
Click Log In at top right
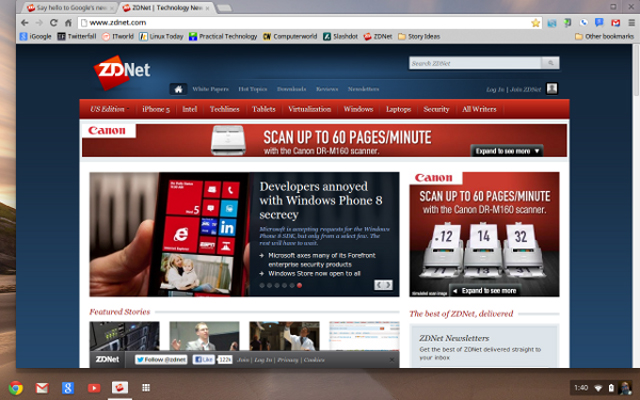point(495,89)
